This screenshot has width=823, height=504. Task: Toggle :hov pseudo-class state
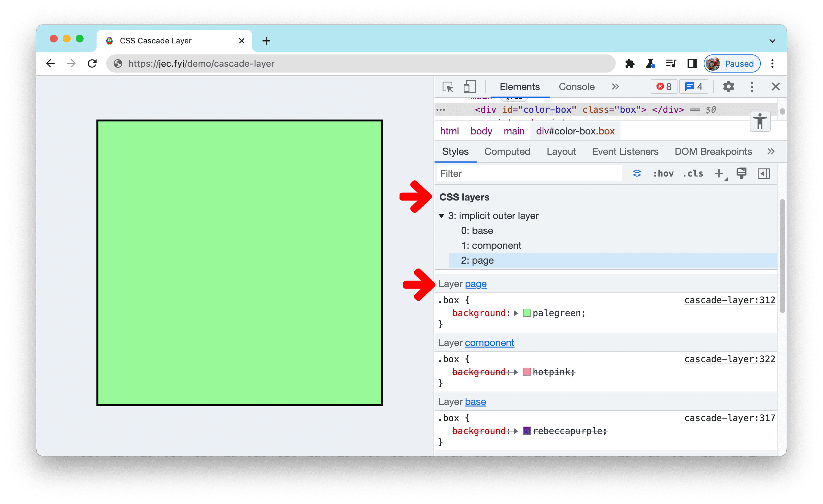(x=665, y=173)
